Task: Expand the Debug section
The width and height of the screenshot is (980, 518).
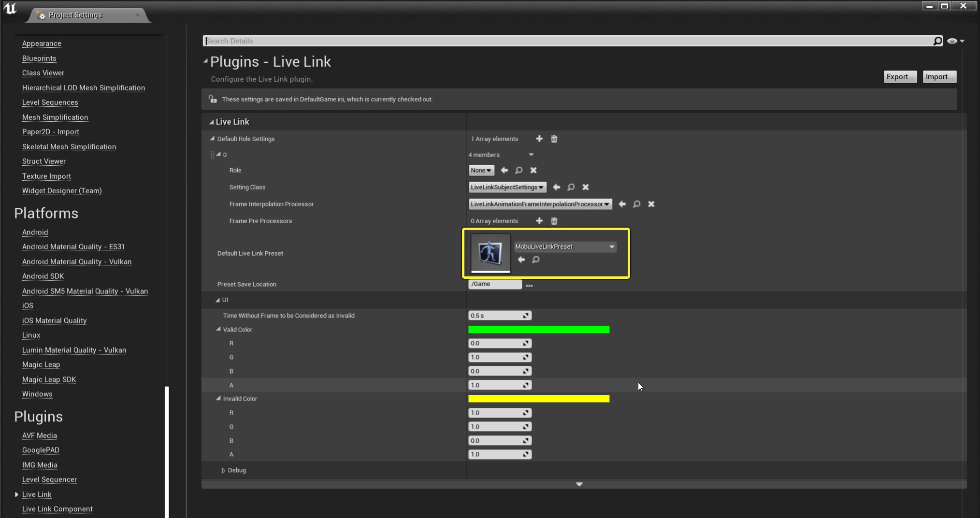Action: click(223, 470)
